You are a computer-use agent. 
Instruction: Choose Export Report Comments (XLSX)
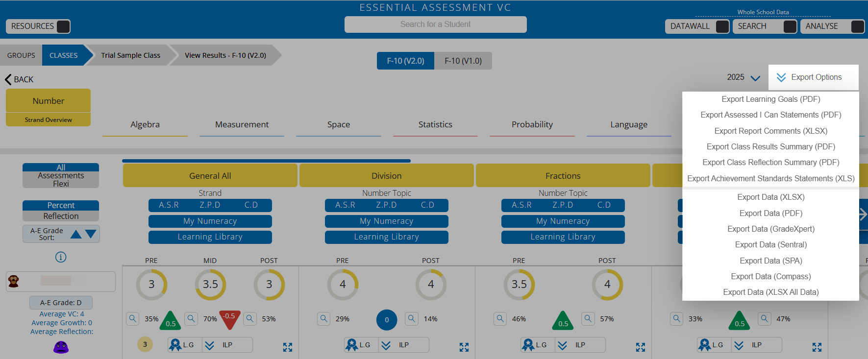(770, 131)
